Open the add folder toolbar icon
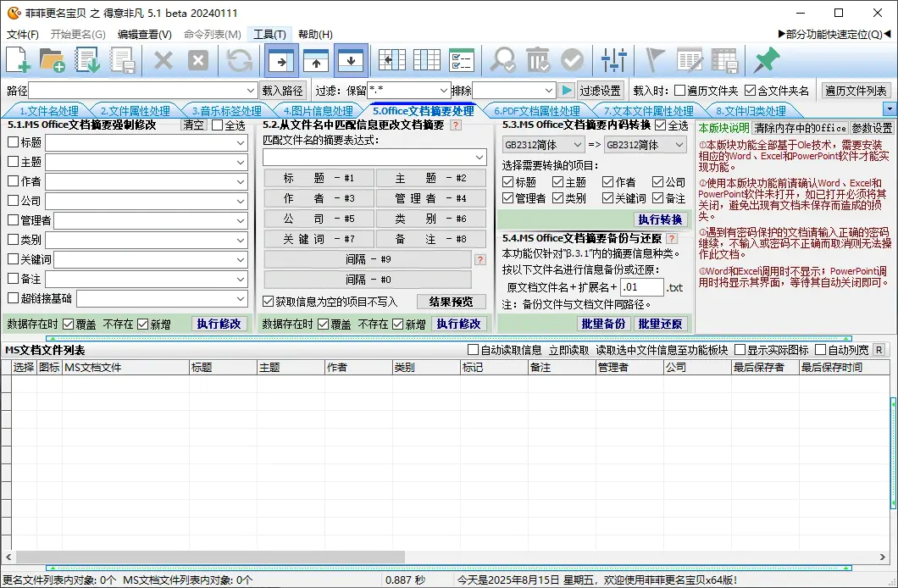Screen dimensions: 898x588 coord(53,59)
